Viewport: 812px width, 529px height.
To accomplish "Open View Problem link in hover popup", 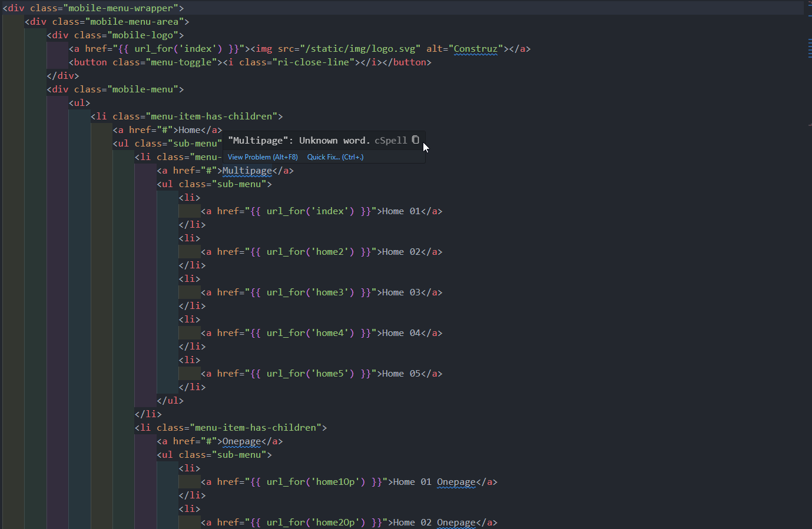I will (x=263, y=157).
